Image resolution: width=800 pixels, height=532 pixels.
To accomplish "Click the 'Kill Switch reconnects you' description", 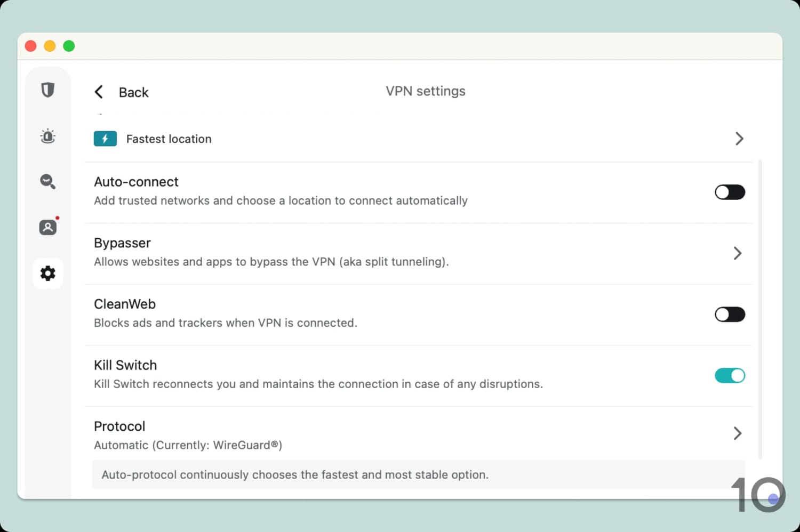I will point(318,384).
